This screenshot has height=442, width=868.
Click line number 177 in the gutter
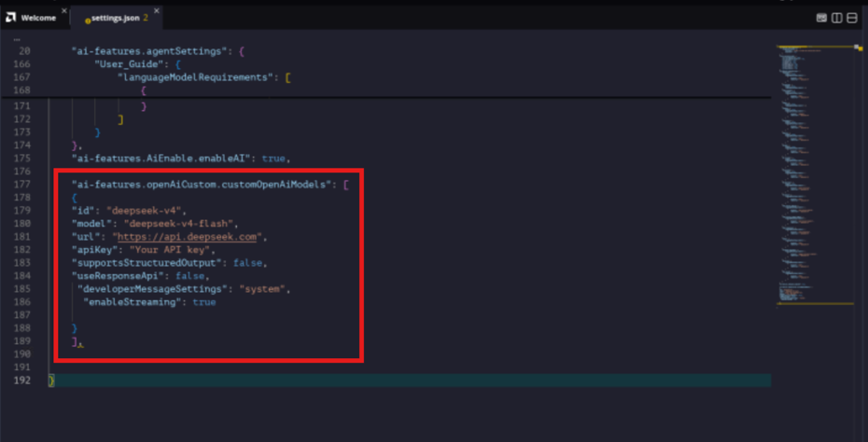coord(23,185)
